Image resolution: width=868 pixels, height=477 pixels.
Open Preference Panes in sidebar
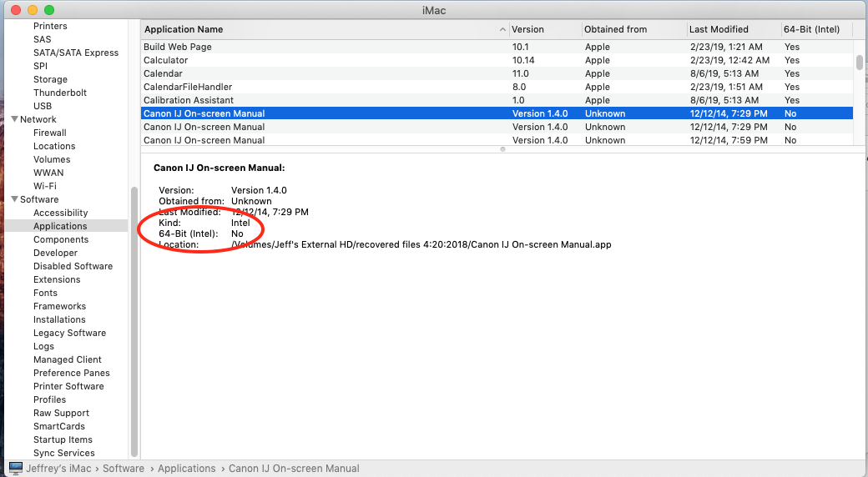tap(72, 373)
